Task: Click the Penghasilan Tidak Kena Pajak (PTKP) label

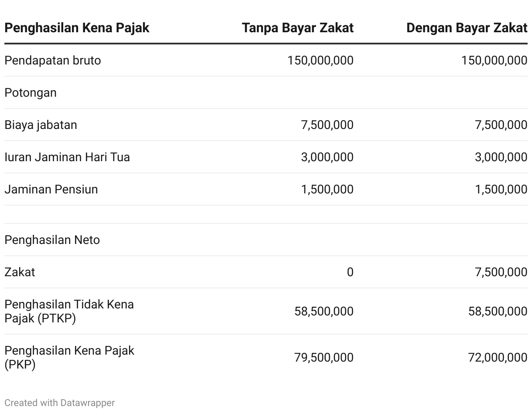Action: pos(69,311)
